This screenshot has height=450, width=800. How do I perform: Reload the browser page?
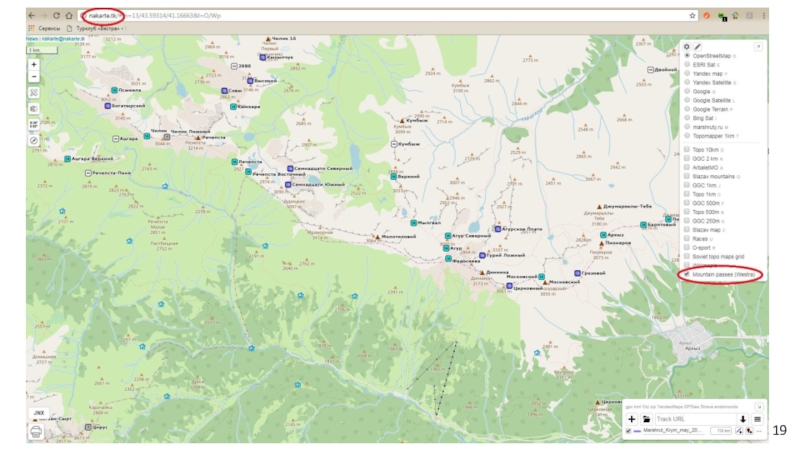pyautogui.click(x=57, y=16)
